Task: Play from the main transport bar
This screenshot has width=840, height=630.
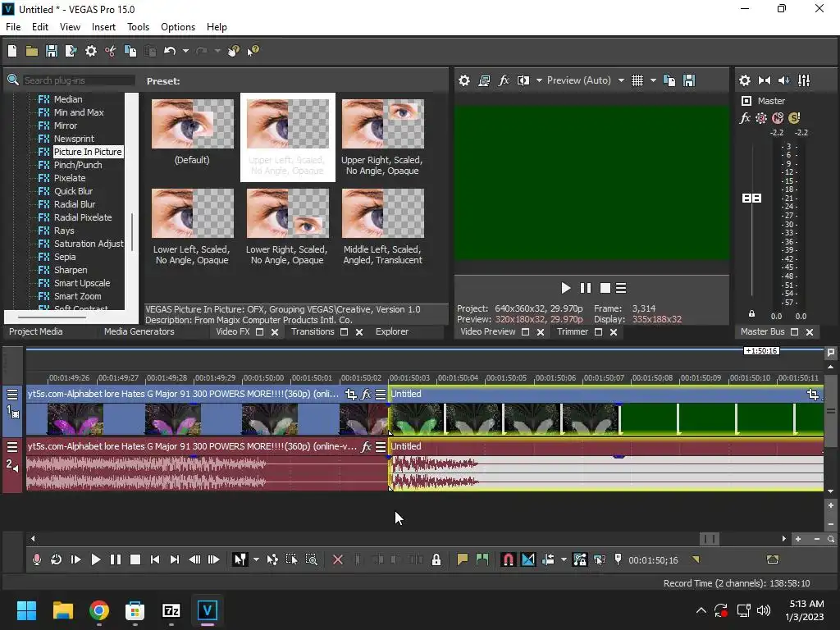Action: [95, 559]
